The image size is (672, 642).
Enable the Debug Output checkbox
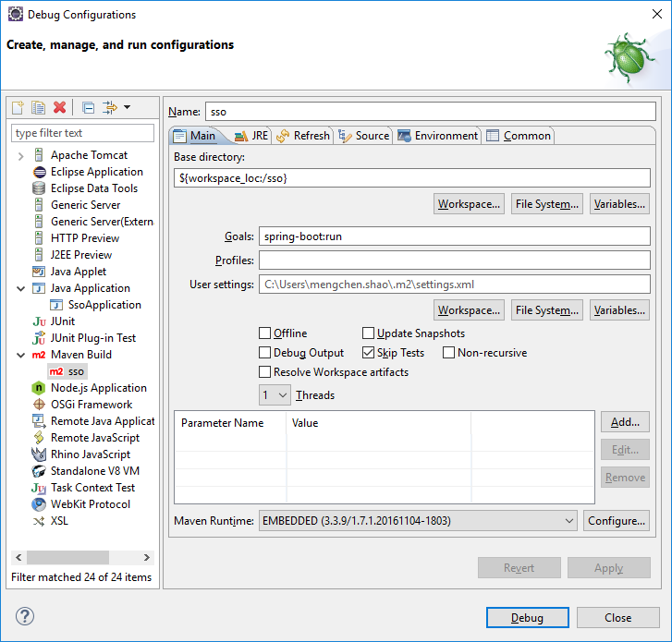pos(265,353)
